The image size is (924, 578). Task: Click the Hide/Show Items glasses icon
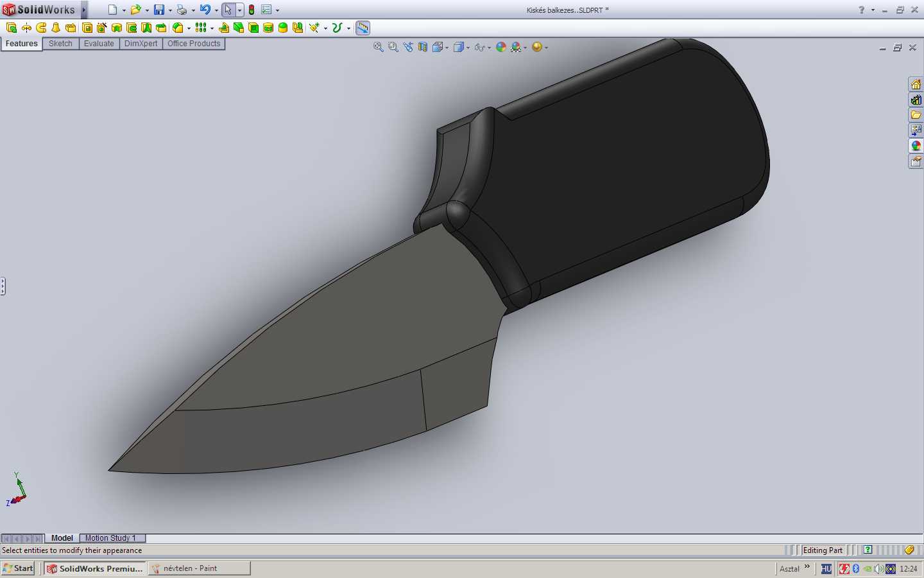(479, 47)
